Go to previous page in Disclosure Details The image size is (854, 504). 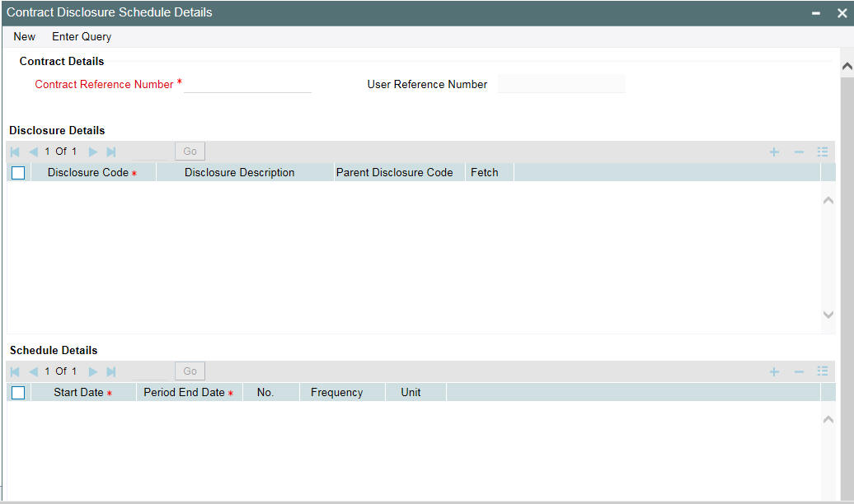coord(33,152)
